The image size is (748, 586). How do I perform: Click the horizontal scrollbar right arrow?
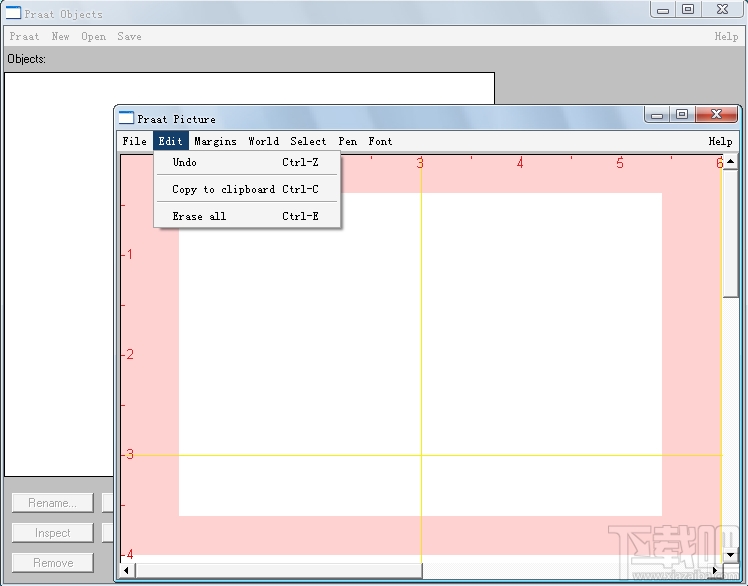[x=715, y=570]
